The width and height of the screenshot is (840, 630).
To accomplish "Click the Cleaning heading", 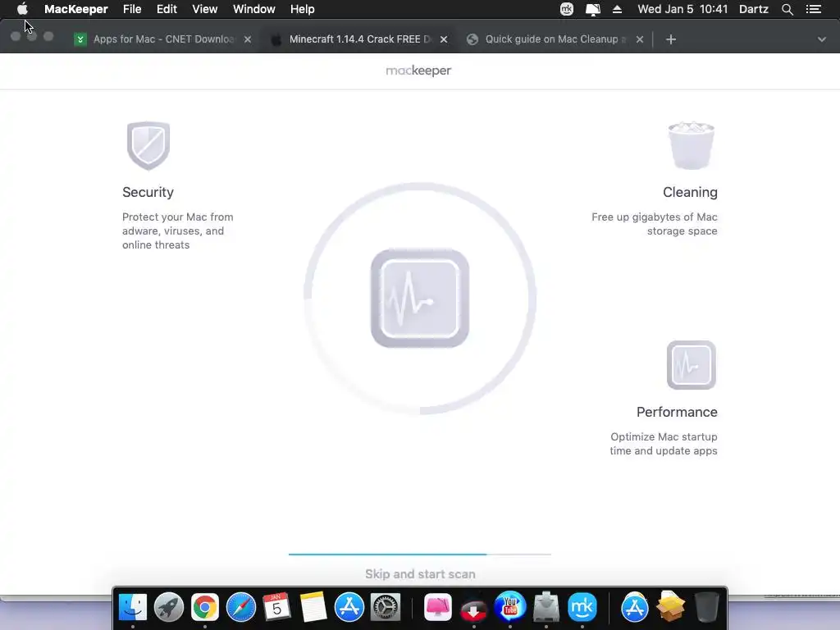I will [x=690, y=192].
